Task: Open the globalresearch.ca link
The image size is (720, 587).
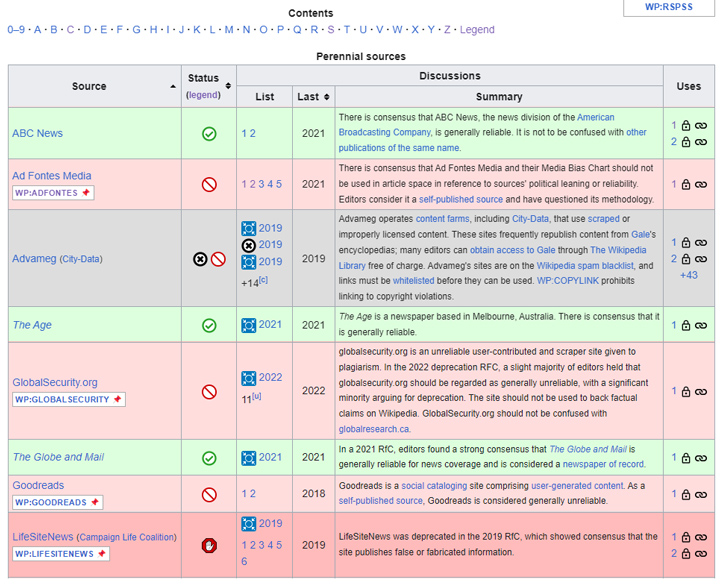Action: pos(374,429)
